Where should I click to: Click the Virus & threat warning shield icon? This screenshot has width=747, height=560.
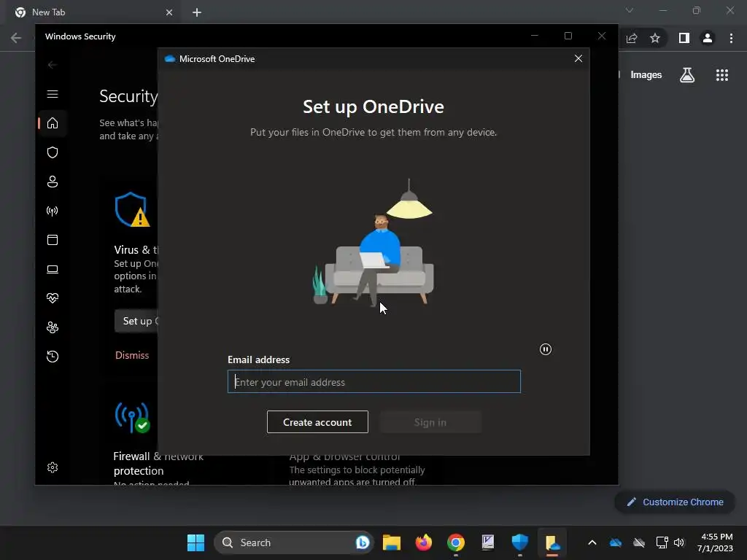[132, 209]
